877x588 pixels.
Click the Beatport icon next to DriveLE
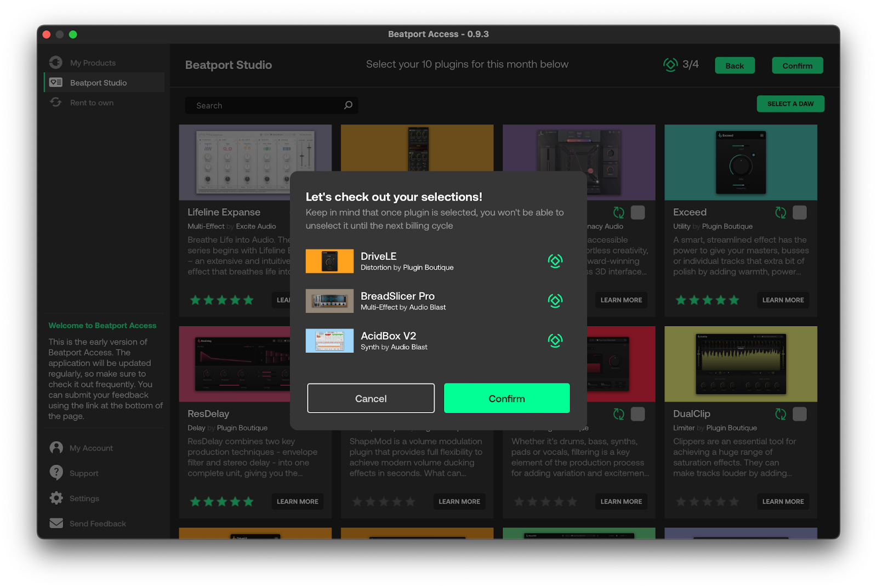coord(555,261)
